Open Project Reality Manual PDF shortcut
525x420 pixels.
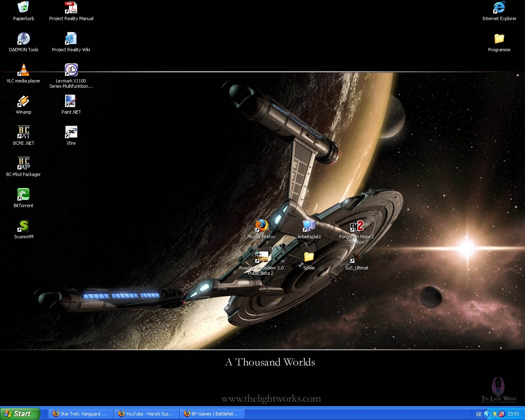(x=71, y=8)
